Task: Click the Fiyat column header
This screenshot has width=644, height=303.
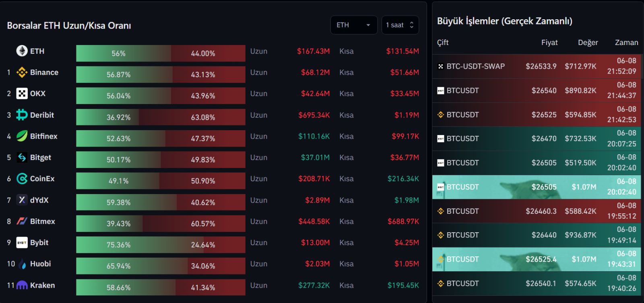Action: 549,43
